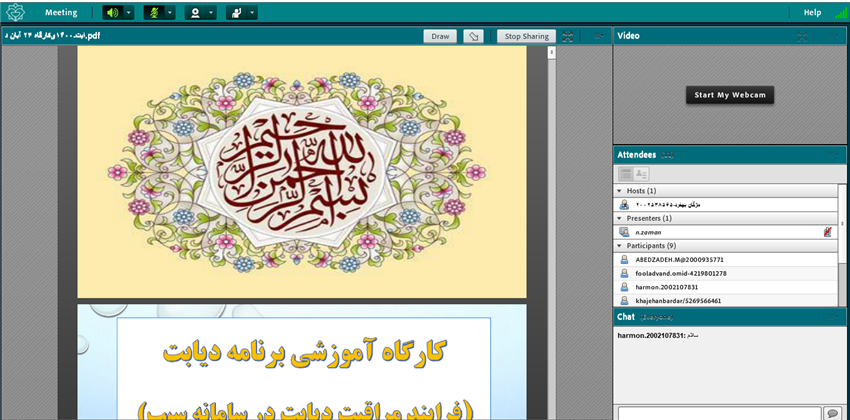Screen dimensions: 850x420
Task: Click the Draw button
Action: (440, 36)
